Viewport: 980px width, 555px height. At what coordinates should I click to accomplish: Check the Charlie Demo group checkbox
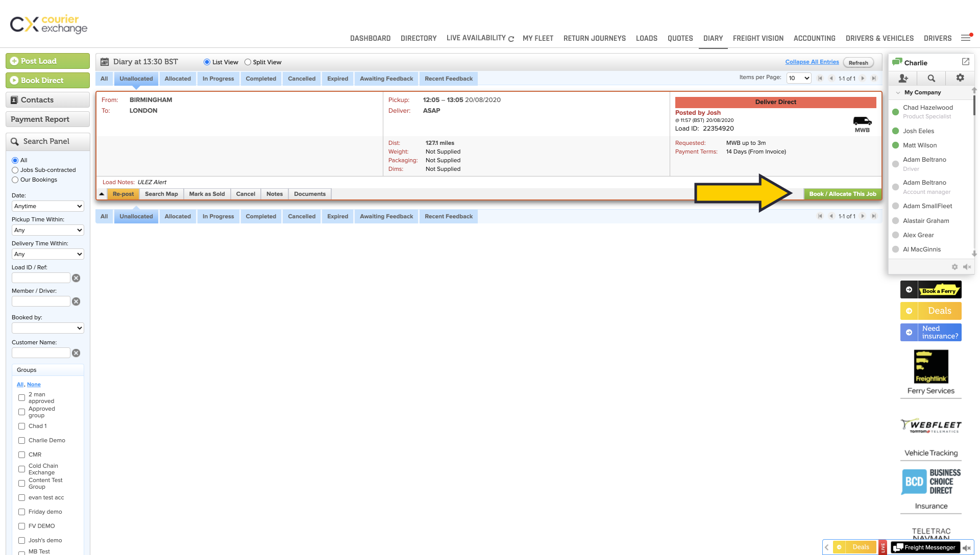tap(21, 440)
